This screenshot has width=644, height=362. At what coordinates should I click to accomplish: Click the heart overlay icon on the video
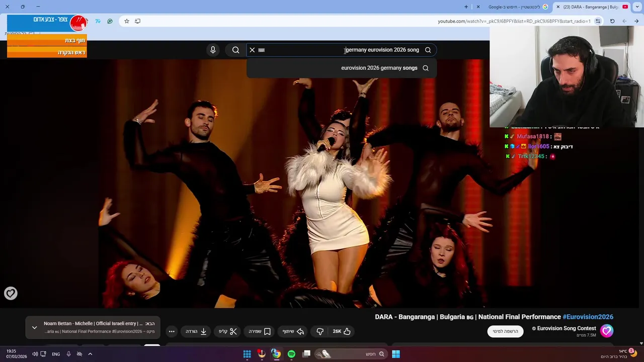[11, 293]
